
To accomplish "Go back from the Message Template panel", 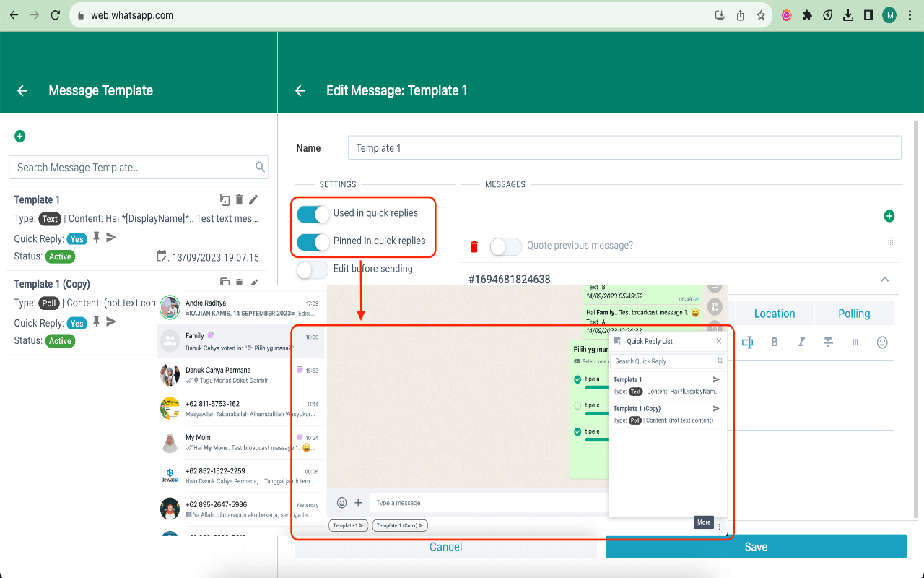I will (22, 90).
